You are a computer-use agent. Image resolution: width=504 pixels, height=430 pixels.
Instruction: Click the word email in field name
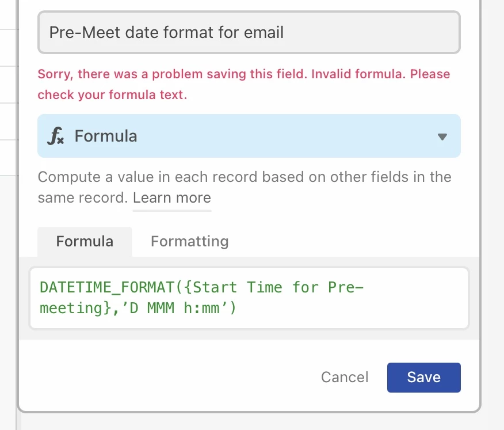click(x=264, y=32)
